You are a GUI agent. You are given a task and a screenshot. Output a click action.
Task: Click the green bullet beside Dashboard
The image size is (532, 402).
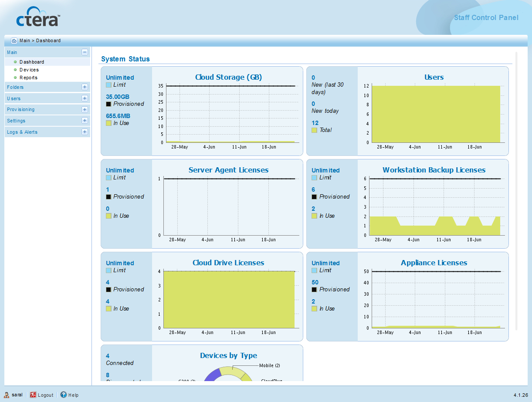point(15,62)
